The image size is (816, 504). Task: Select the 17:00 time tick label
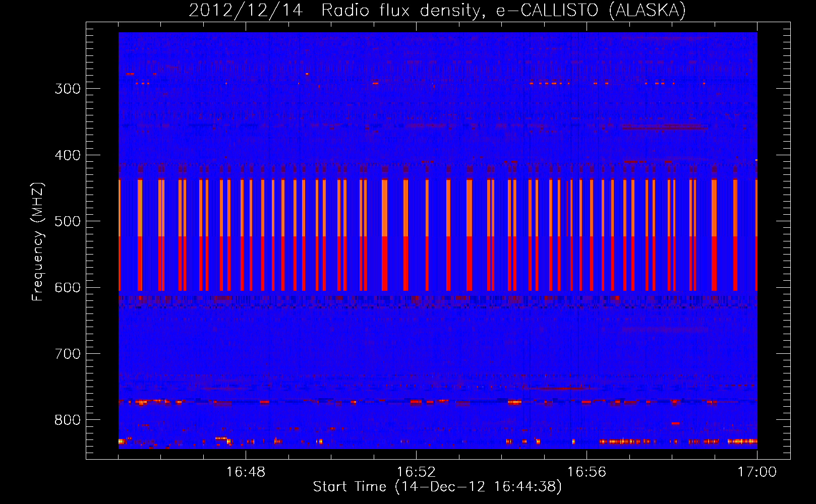coord(757,472)
